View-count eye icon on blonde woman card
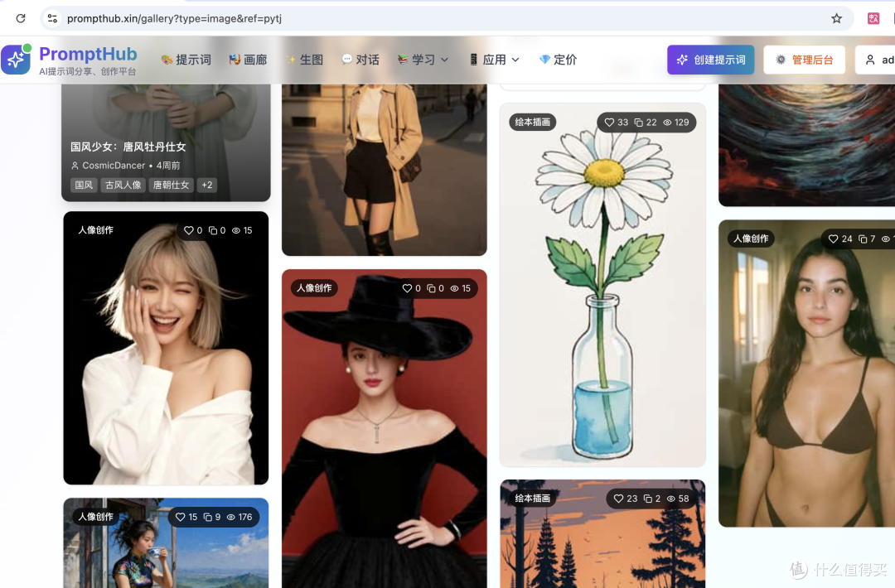The width and height of the screenshot is (895, 588). coord(235,230)
